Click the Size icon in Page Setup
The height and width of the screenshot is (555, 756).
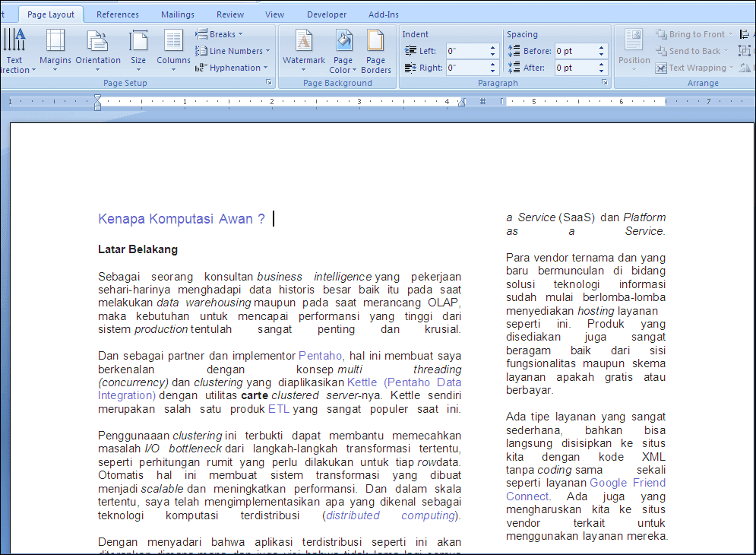138,47
